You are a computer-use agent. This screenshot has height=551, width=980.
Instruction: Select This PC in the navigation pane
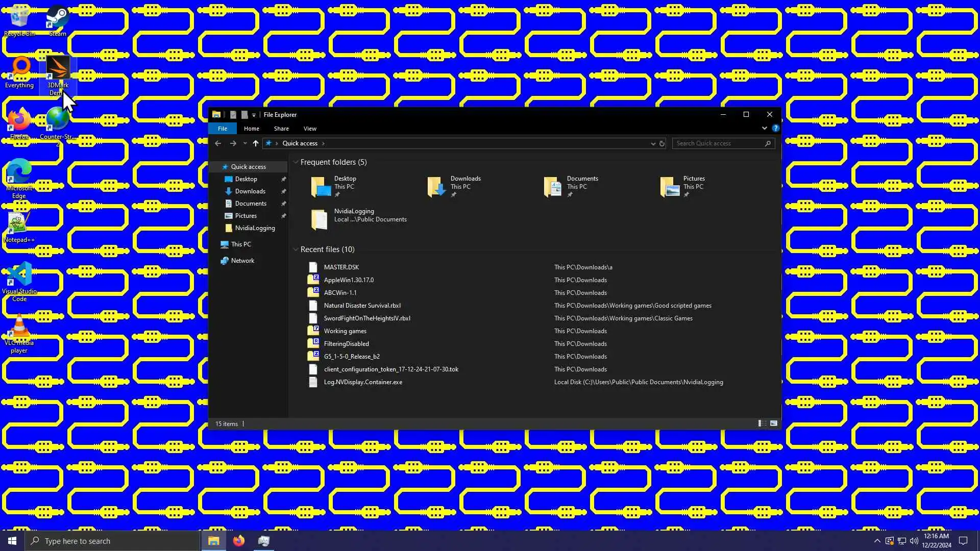point(240,244)
